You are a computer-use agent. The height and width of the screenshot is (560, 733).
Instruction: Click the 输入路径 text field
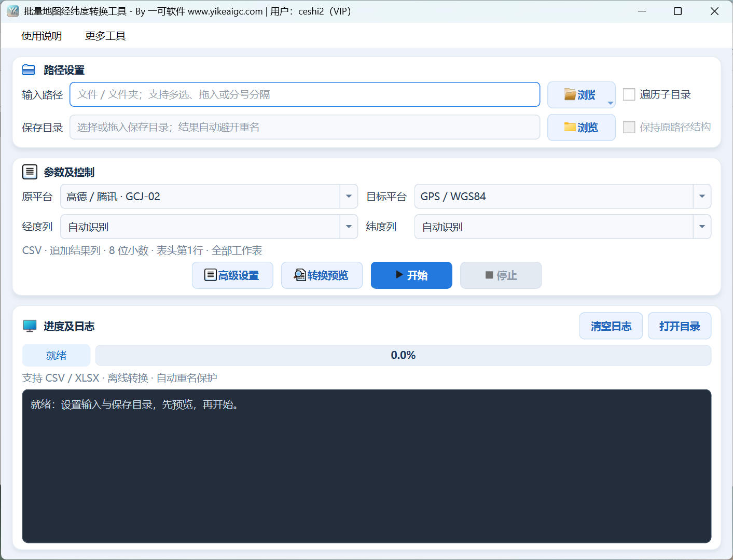point(305,94)
